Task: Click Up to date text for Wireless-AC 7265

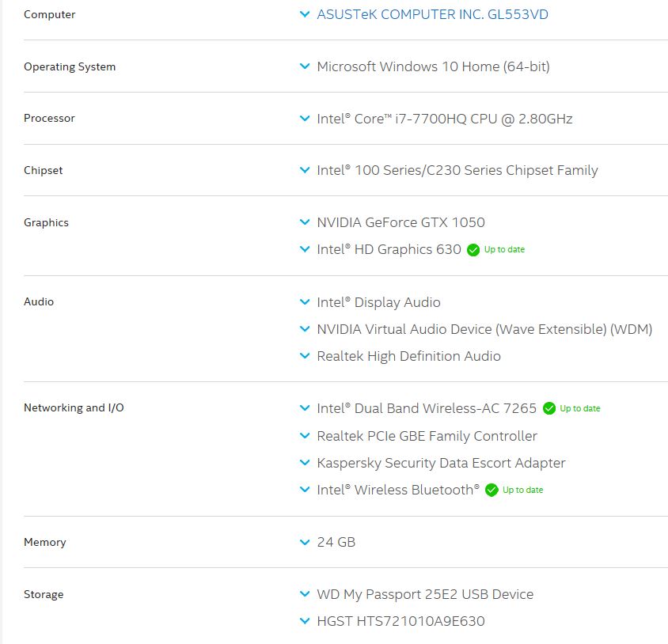Action: 580,408
